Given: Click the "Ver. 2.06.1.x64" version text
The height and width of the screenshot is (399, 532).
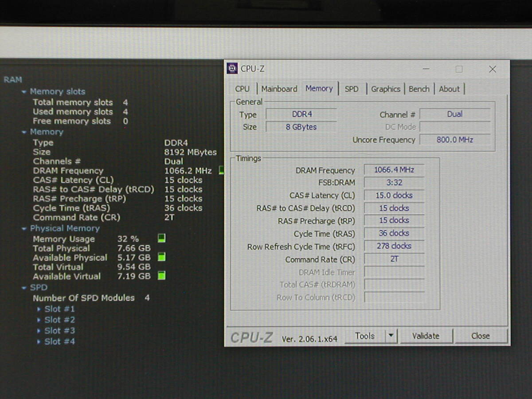Looking at the screenshot, I should pos(309,339).
